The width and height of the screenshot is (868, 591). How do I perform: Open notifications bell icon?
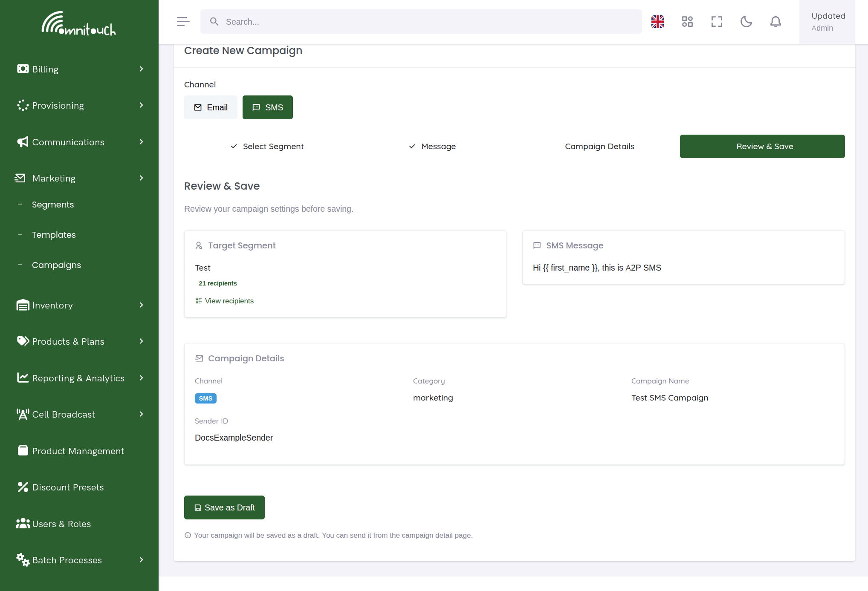coord(775,22)
